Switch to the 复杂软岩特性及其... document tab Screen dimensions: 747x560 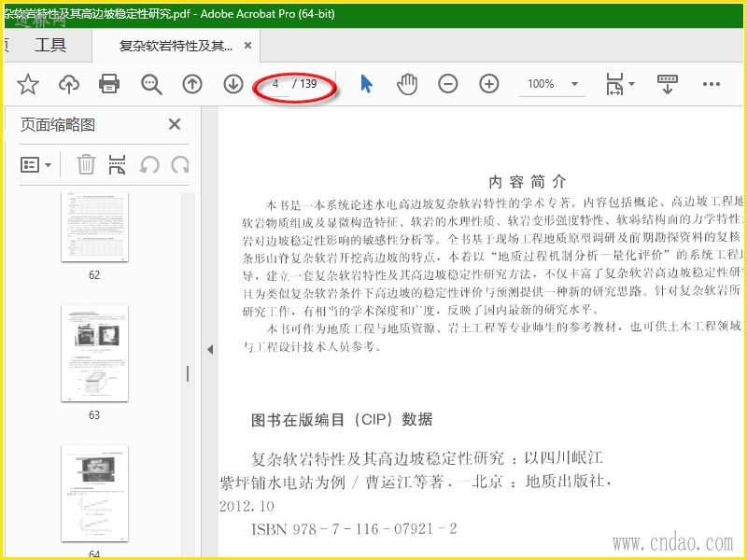[176, 46]
